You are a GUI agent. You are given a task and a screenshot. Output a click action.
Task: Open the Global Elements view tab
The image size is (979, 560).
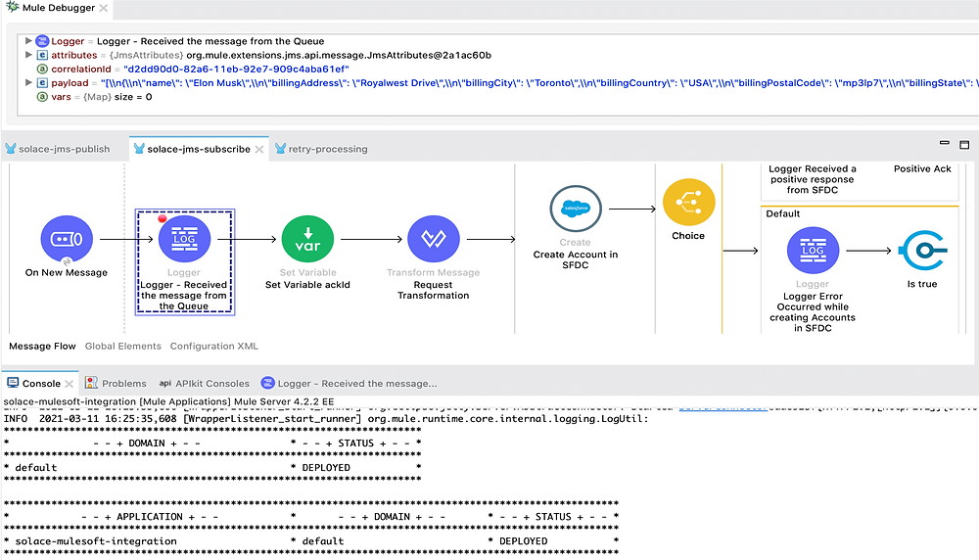(x=123, y=346)
